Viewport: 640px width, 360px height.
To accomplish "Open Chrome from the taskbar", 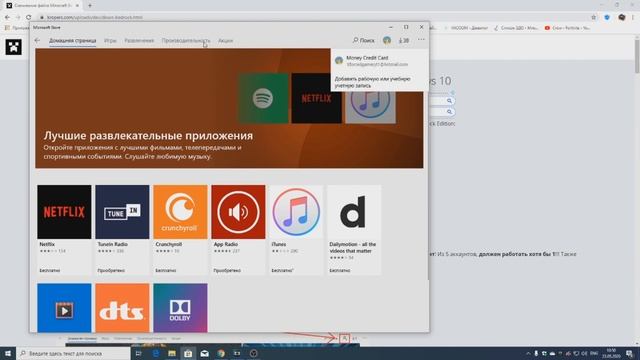I will click(x=221, y=353).
